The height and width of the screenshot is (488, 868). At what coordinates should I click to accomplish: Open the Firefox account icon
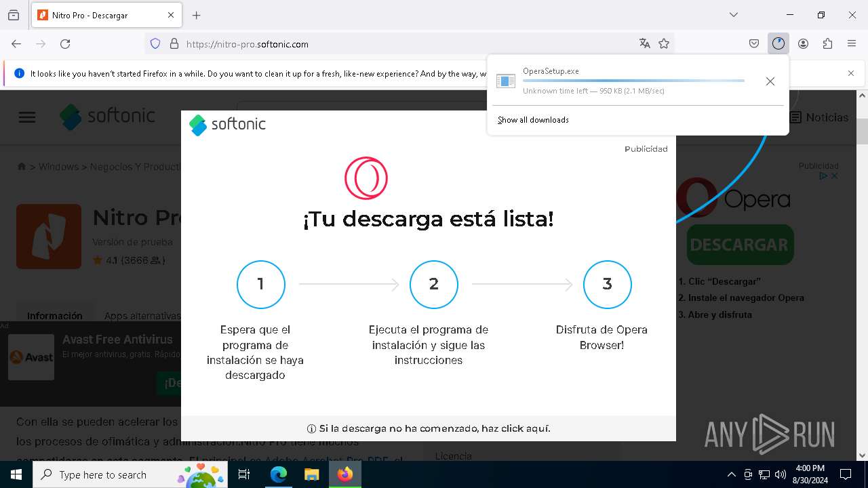point(803,43)
